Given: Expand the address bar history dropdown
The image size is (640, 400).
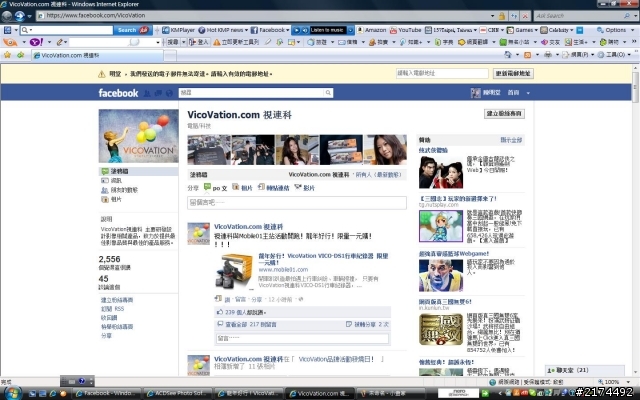Looking at the screenshot, I should (492, 16).
